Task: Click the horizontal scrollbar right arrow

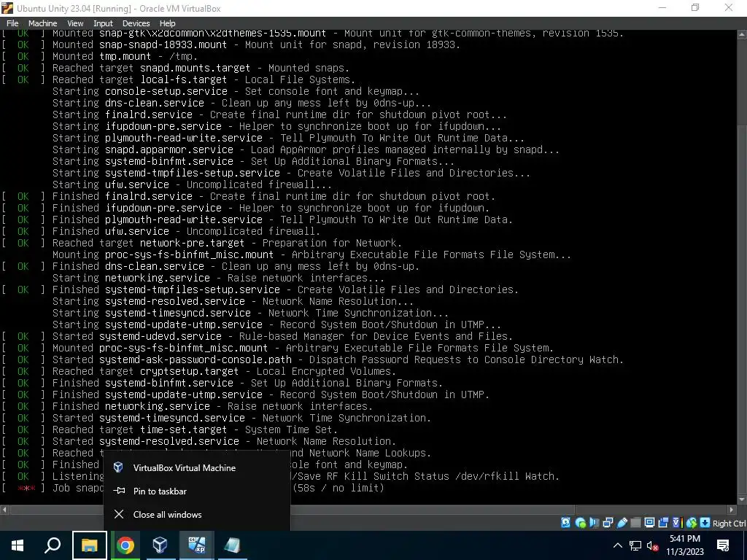Action: pyautogui.click(x=732, y=510)
